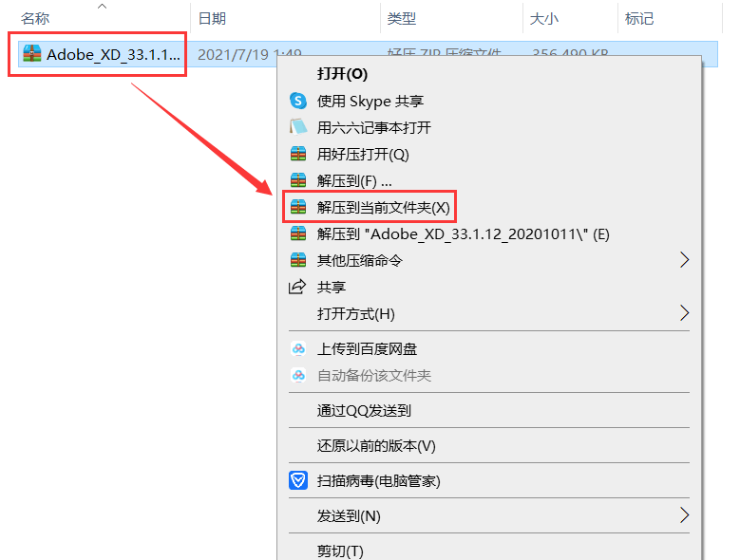740x560 pixels.
Task: Select 还原以前的版本(V)
Action: point(376,445)
